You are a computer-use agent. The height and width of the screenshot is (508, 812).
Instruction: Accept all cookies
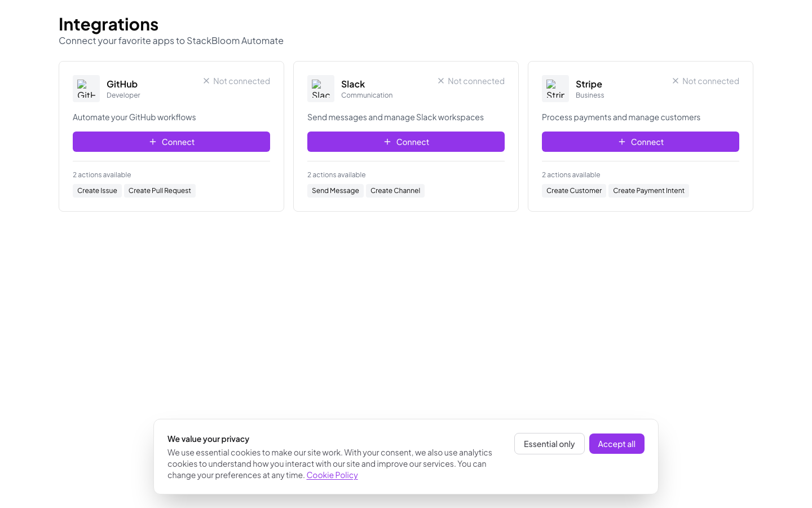coord(616,444)
